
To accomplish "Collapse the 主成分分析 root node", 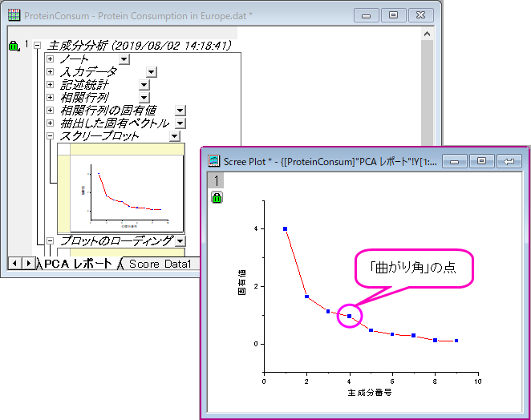I will click(x=37, y=46).
